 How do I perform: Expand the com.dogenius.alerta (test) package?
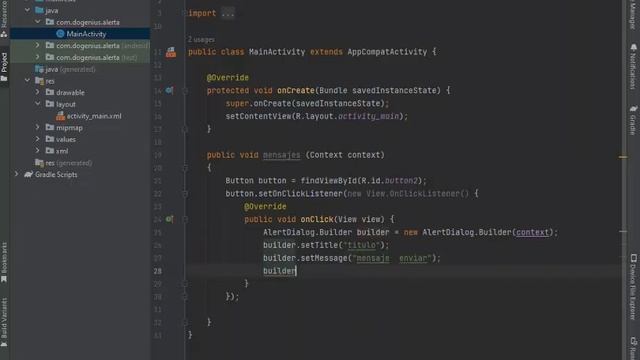(x=38, y=57)
